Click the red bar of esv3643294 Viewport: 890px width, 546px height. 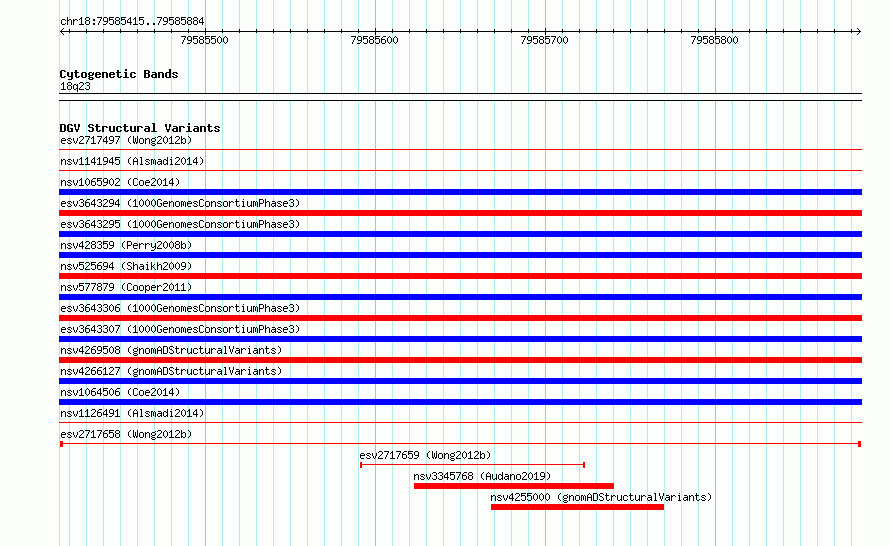click(x=460, y=213)
